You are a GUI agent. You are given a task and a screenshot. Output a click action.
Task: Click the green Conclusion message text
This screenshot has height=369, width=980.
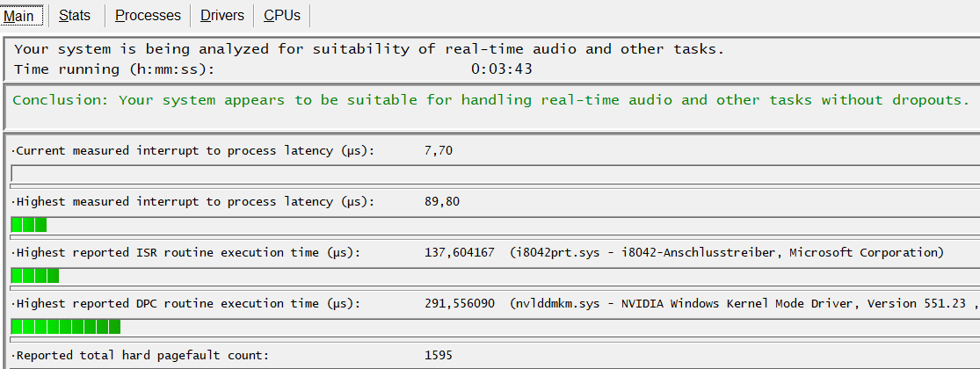tap(490, 100)
